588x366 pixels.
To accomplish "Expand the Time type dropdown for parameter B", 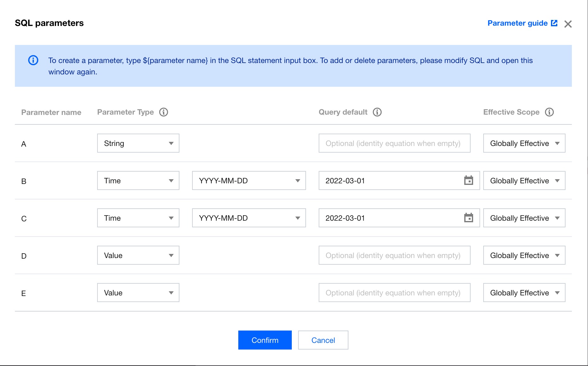I will 138,180.
